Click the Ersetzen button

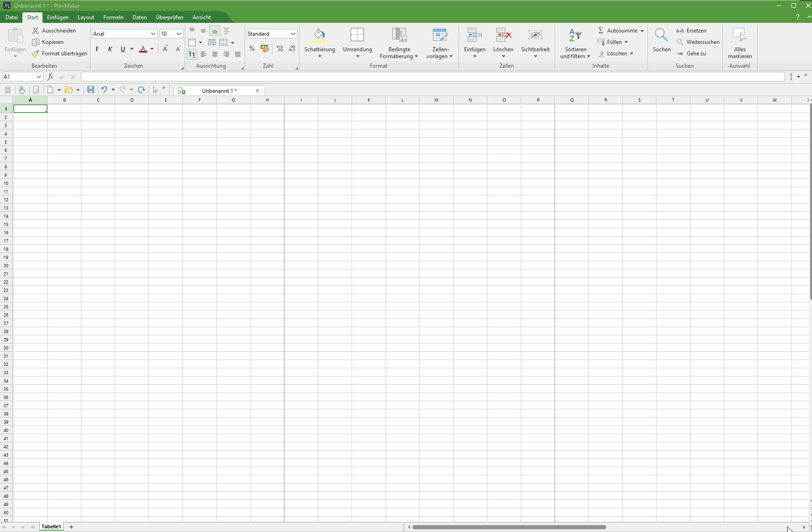coord(691,31)
